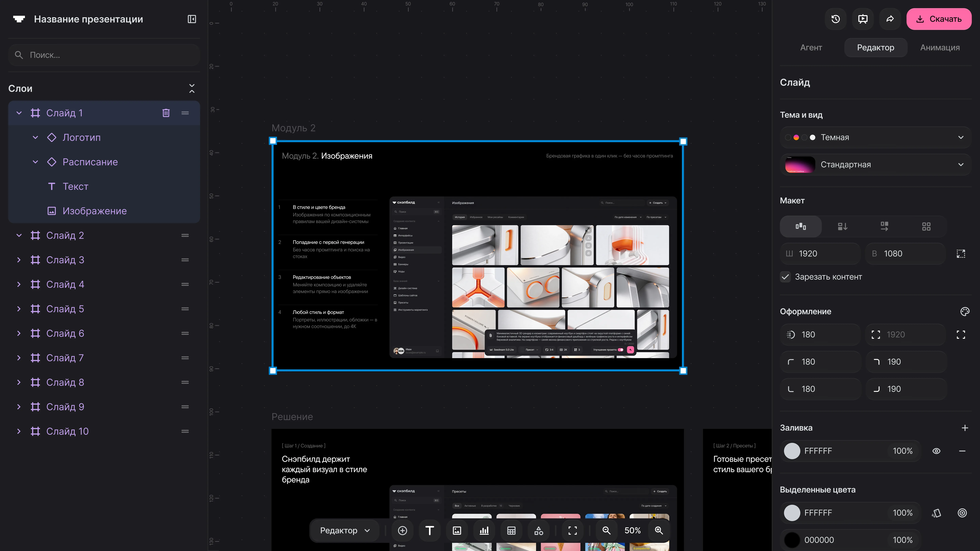The image size is (980, 551).
Task: Collapse Слайд 1 in layers tree
Action: click(19, 113)
